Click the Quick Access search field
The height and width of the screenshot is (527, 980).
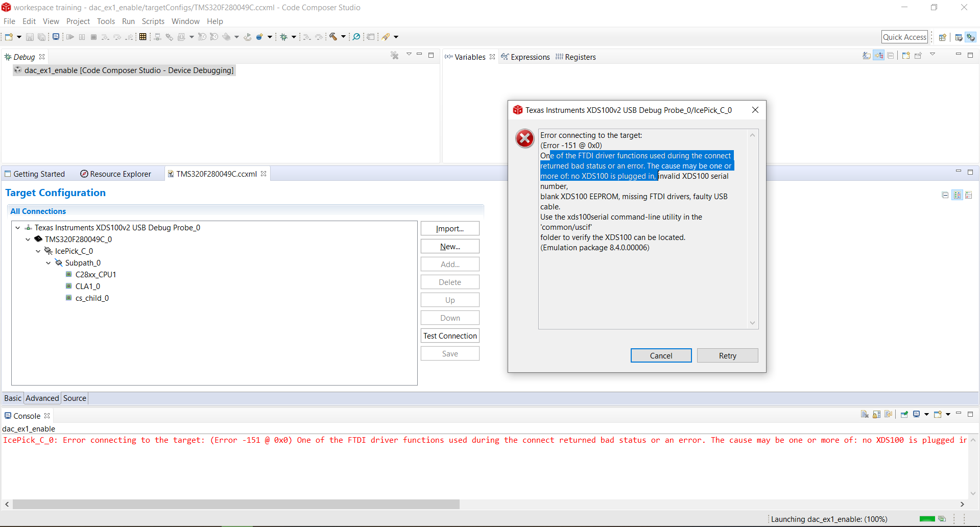[904, 37]
